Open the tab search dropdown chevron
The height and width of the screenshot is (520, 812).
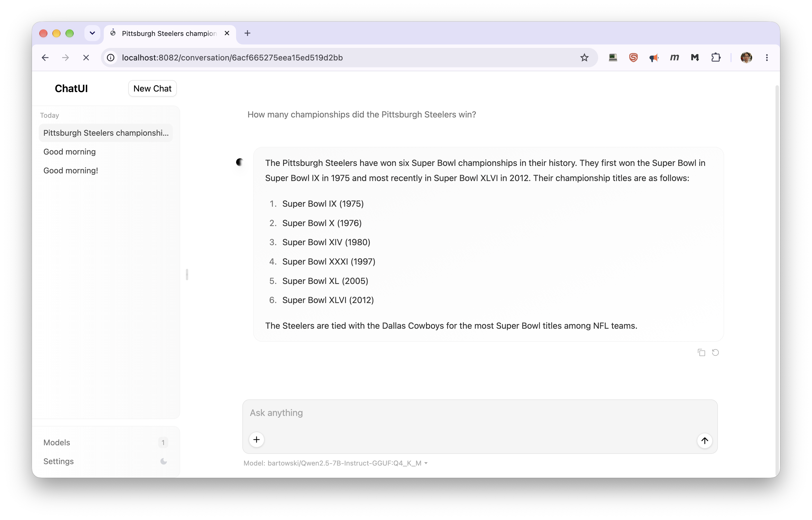click(x=92, y=33)
